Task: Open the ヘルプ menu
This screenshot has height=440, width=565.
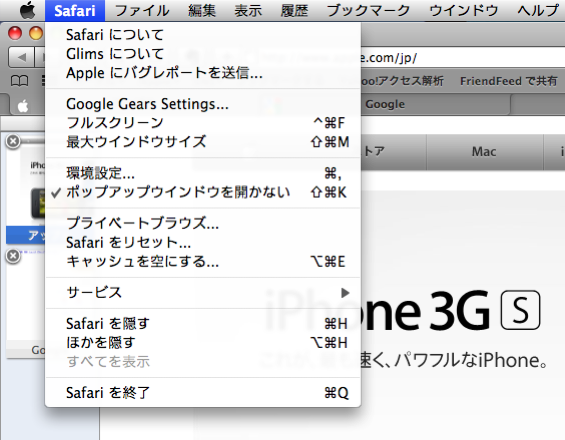Action: click(x=538, y=11)
